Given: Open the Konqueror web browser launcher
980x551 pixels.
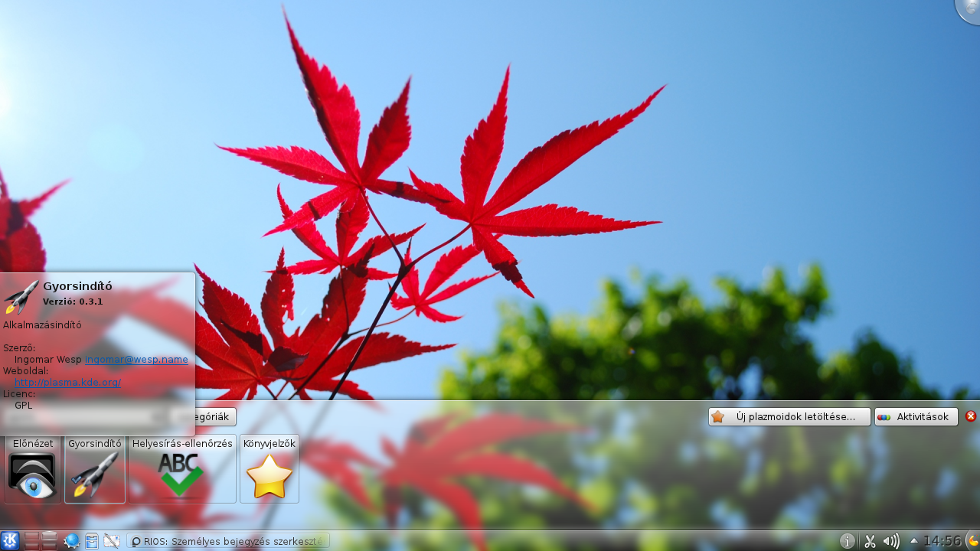Looking at the screenshot, I should [x=72, y=541].
